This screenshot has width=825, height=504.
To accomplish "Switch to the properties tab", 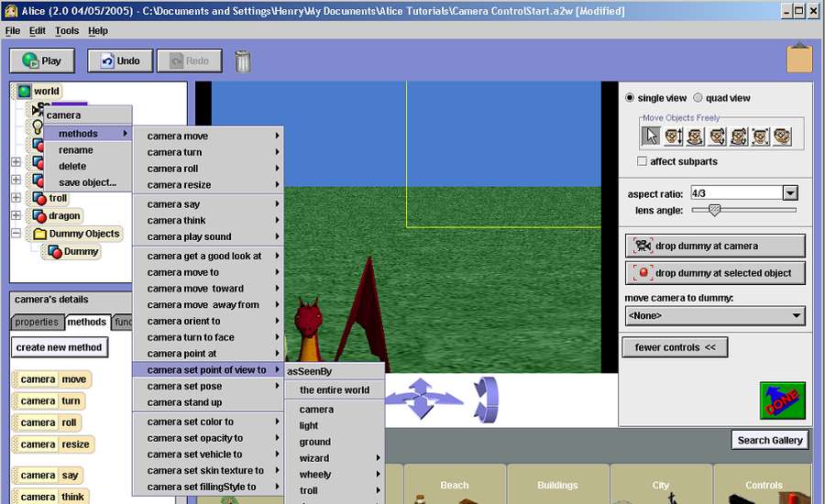I will [37, 322].
